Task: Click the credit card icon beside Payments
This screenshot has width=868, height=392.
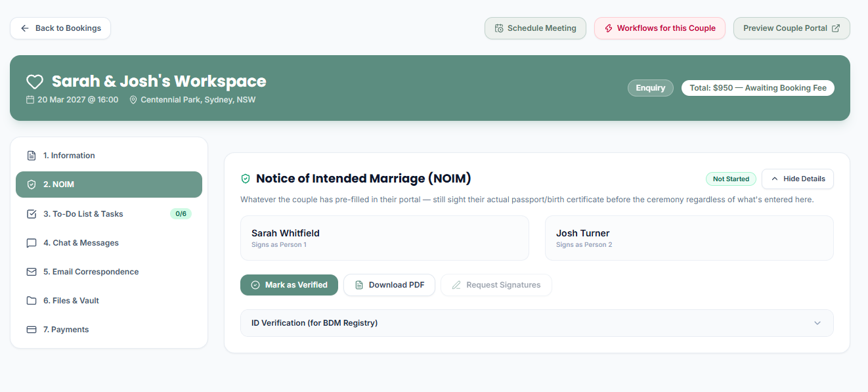Action: pos(32,330)
